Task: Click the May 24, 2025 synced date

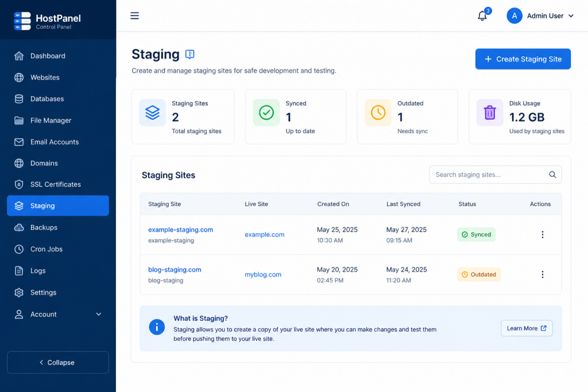Action: coord(406,270)
